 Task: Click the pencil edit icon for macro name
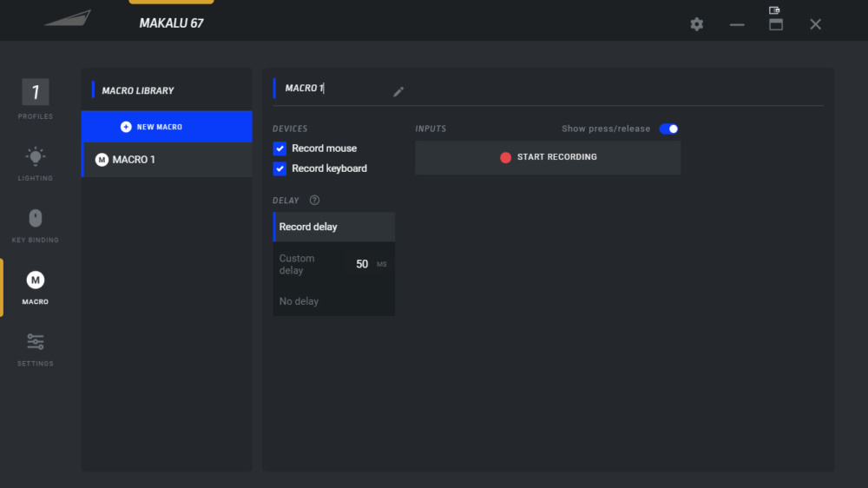(x=398, y=91)
